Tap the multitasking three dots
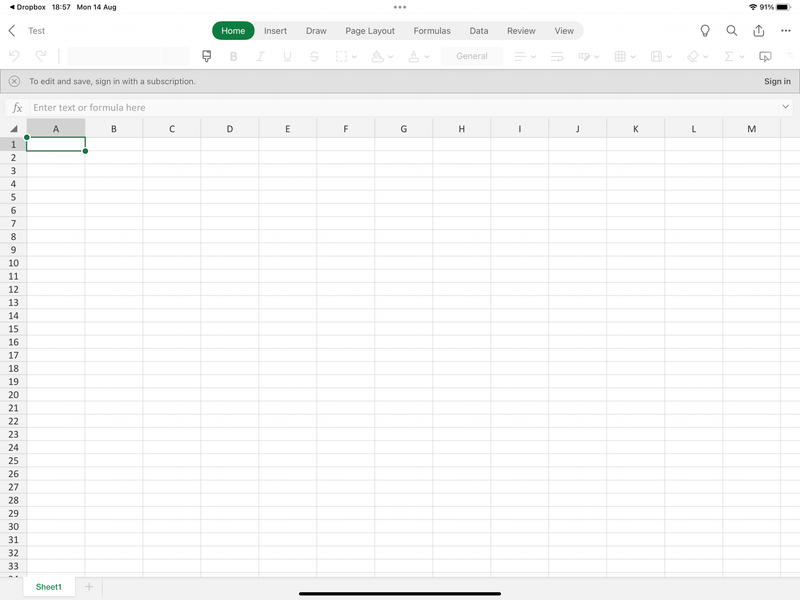The width and height of the screenshot is (800, 600). click(399, 7)
